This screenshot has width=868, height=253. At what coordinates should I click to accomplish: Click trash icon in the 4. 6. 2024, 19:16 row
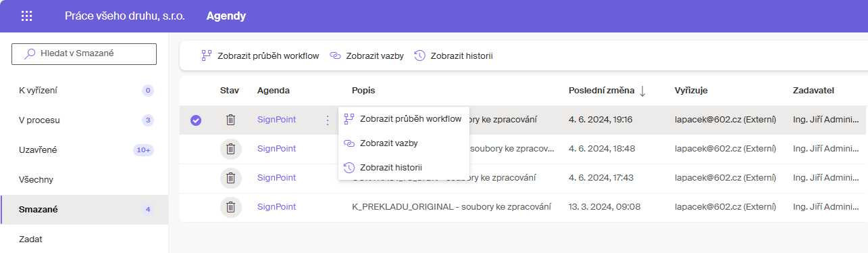coord(230,120)
